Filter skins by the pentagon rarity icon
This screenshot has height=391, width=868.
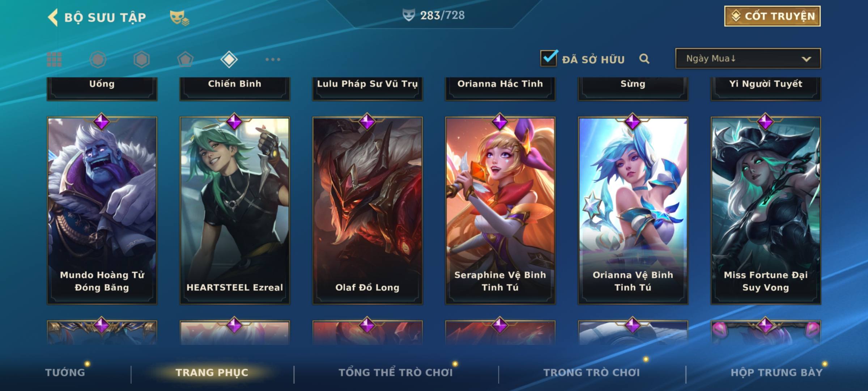pyautogui.click(x=185, y=59)
